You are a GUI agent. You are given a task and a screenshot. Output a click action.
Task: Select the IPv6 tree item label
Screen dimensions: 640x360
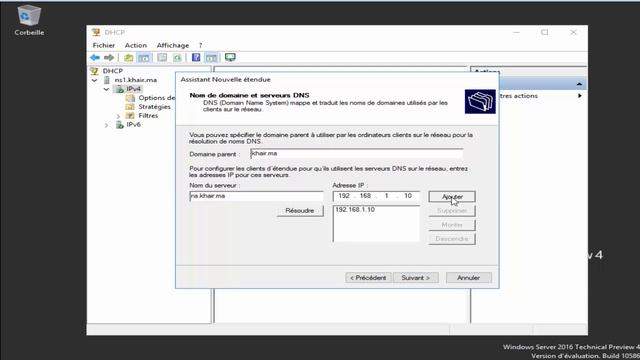click(x=133, y=125)
